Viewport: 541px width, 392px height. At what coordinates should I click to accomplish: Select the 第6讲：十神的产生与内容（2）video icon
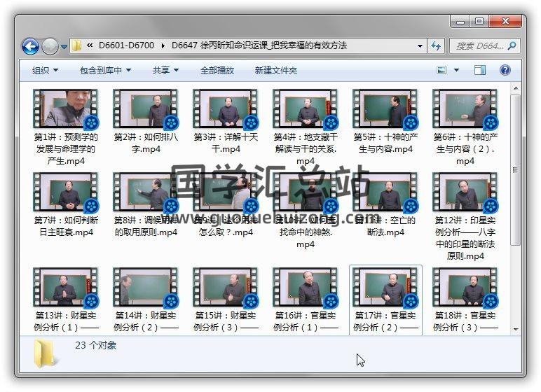click(465, 108)
